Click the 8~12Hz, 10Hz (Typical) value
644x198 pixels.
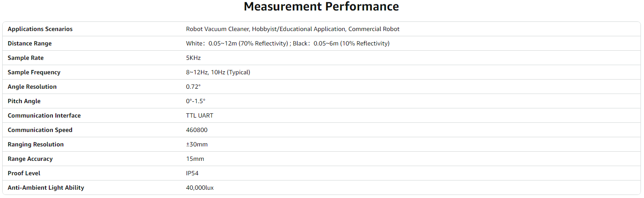click(218, 73)
